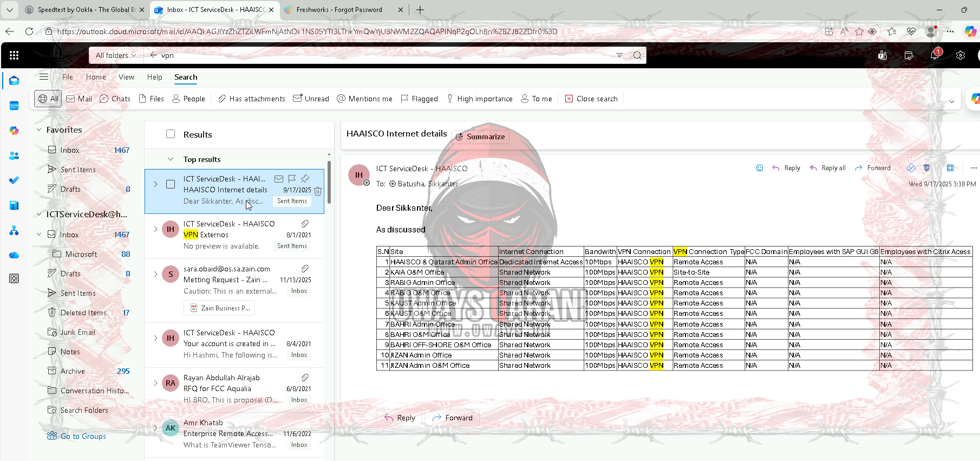Click Close search
Image resolution: width=980 pixels, height=461 pixels.
point(591,99)
